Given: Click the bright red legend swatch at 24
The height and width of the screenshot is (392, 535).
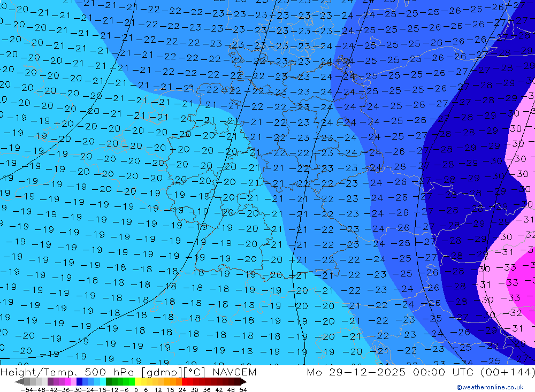Looking at the screenshot, I should pos(185,381).
